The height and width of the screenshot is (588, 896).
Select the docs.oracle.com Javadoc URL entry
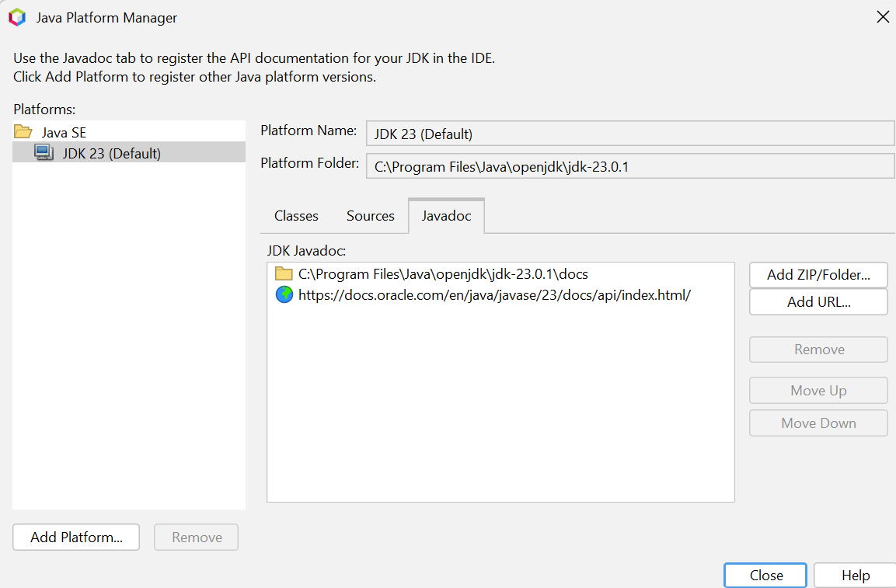tap(494, 295)
